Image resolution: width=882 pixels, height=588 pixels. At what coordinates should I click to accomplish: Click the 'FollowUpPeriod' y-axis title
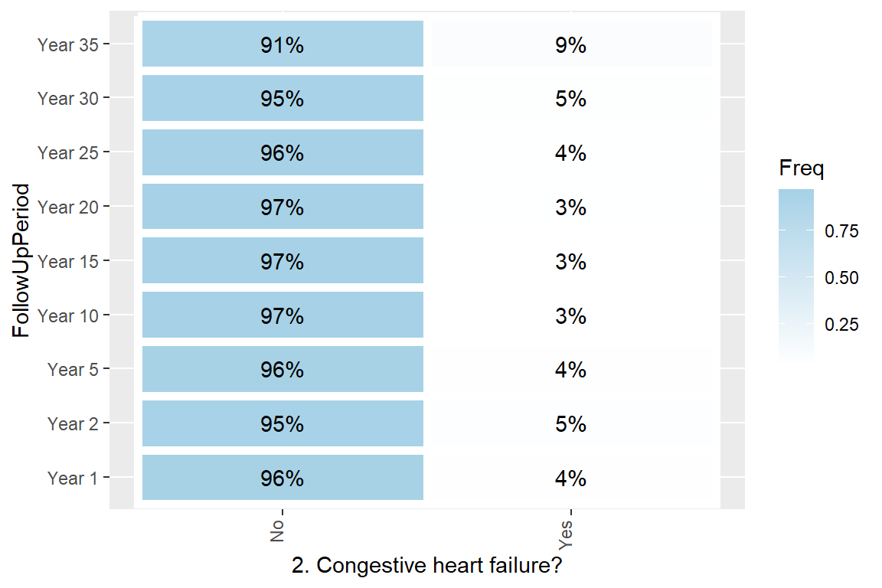pos(21,260)
